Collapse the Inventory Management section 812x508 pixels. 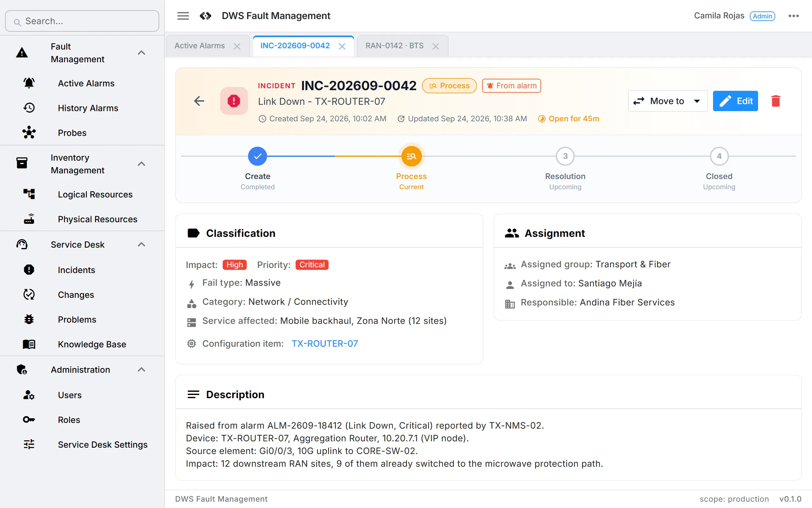[x=141, y=164]
